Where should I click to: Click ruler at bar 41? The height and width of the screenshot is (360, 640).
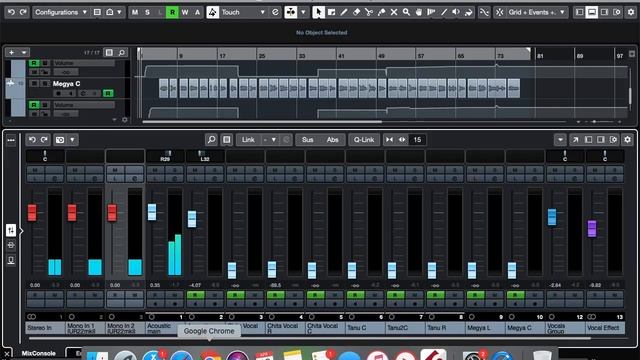click(x=341, y=56)
